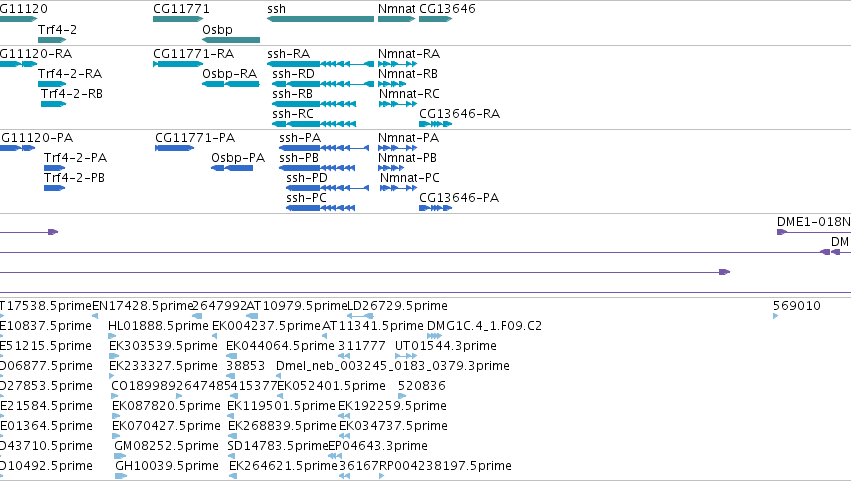Click the CG11771 gene label

point(181,9)
